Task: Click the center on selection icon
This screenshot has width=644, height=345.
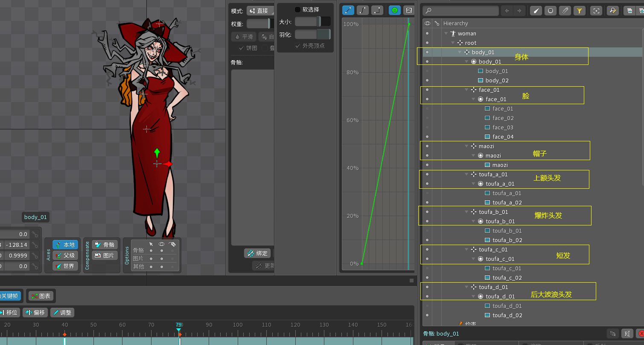Action: coord(596,11)
